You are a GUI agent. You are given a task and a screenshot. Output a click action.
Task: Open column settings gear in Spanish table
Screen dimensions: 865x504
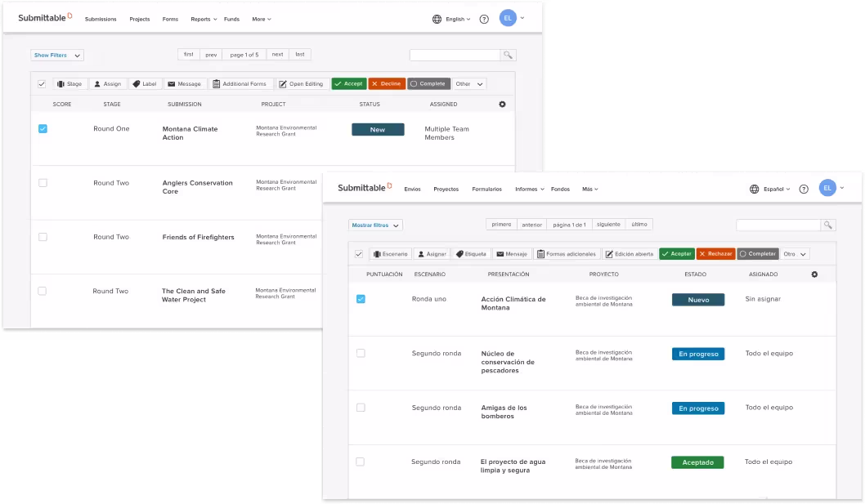814,274
